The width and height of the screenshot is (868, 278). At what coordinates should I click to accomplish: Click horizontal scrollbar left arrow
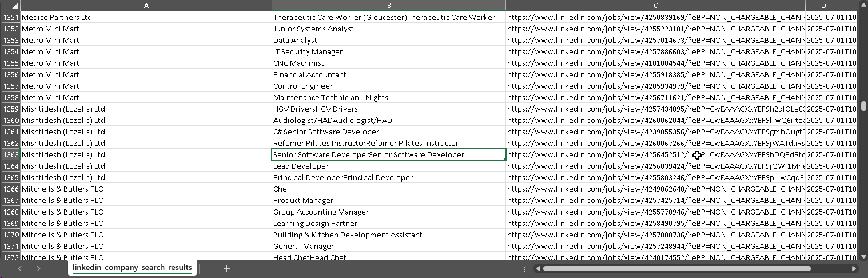(538, 268)
